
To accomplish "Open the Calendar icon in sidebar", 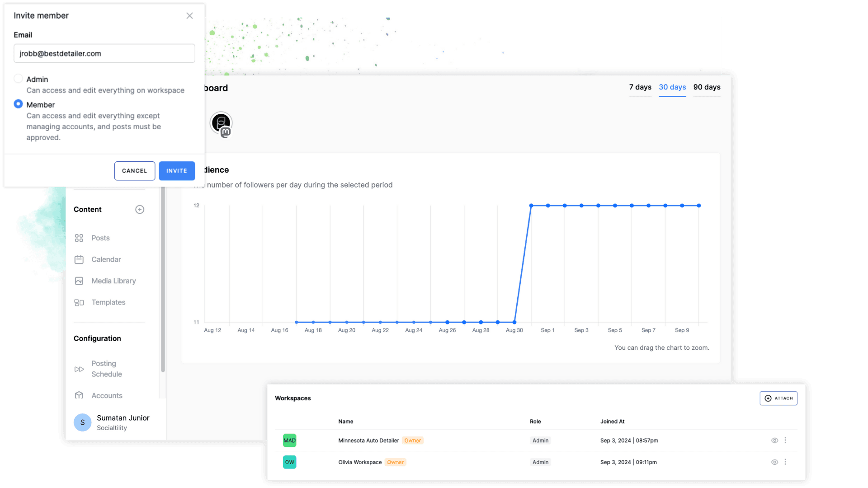I will [x=79, y=259].
